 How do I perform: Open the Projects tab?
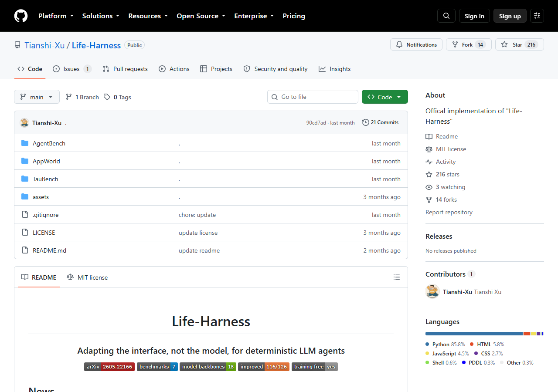pos(216,69)
